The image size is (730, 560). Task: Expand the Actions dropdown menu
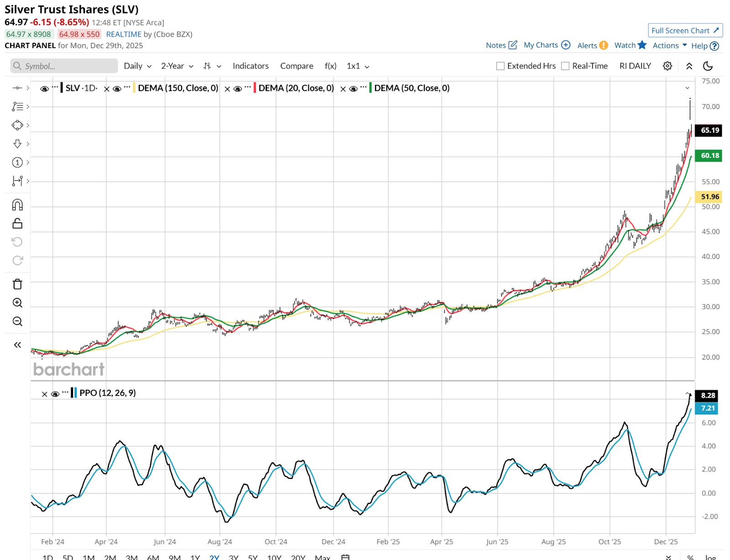669,45
